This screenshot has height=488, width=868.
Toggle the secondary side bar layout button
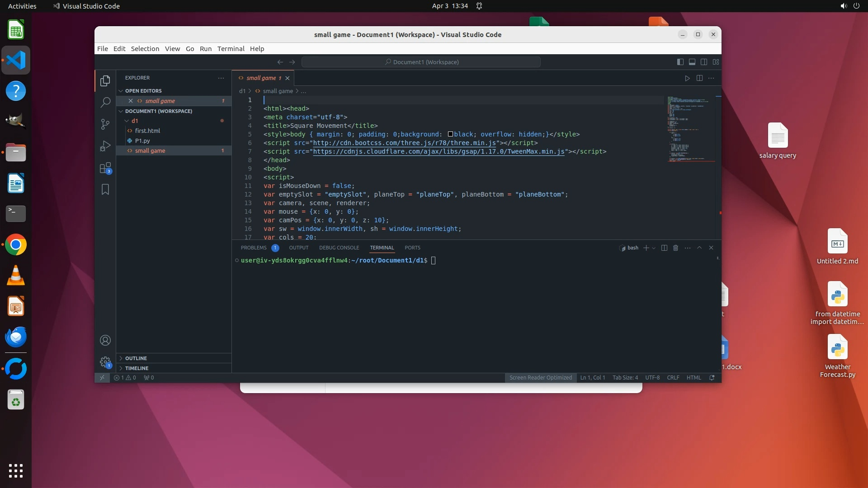point(704,62)
